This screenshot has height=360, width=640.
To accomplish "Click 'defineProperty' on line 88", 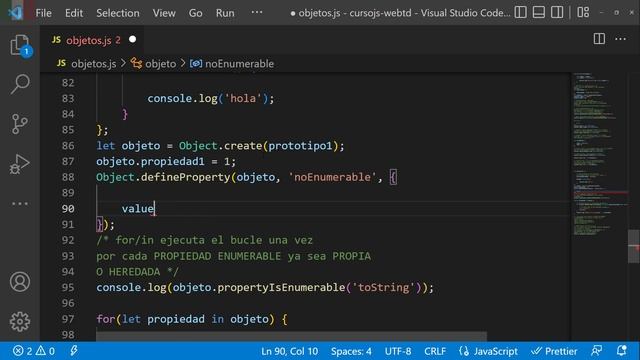I will (x=185, y=177).
